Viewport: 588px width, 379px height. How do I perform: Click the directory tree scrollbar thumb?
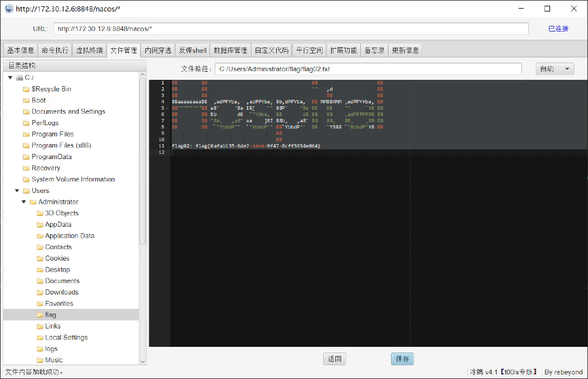tap(142, 161)
